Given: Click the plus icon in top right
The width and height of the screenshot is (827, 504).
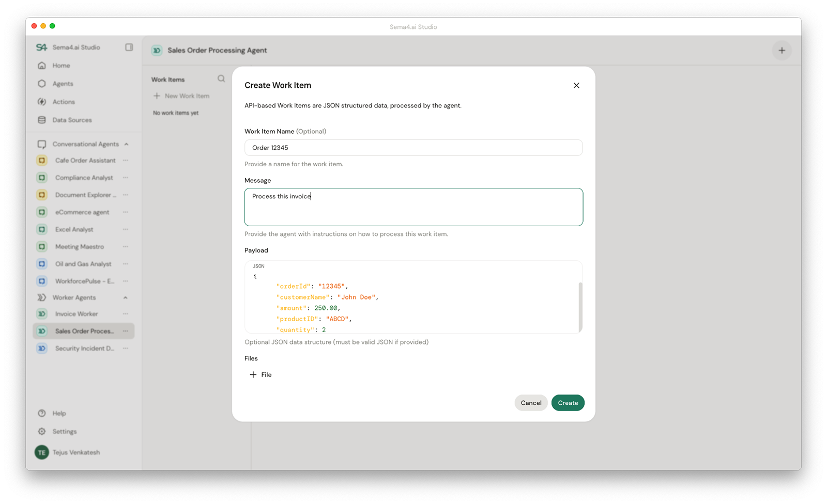Looking at the screenshot, I should click(x=782, y=50).
